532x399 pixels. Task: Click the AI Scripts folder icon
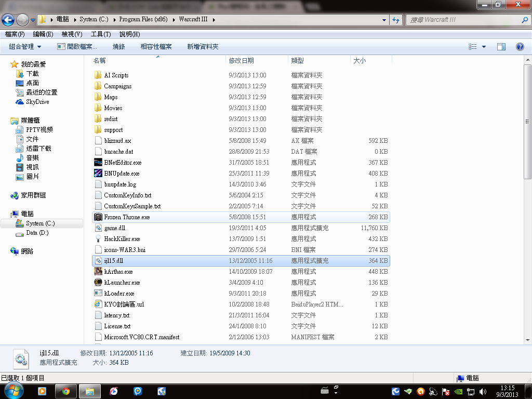98,75
